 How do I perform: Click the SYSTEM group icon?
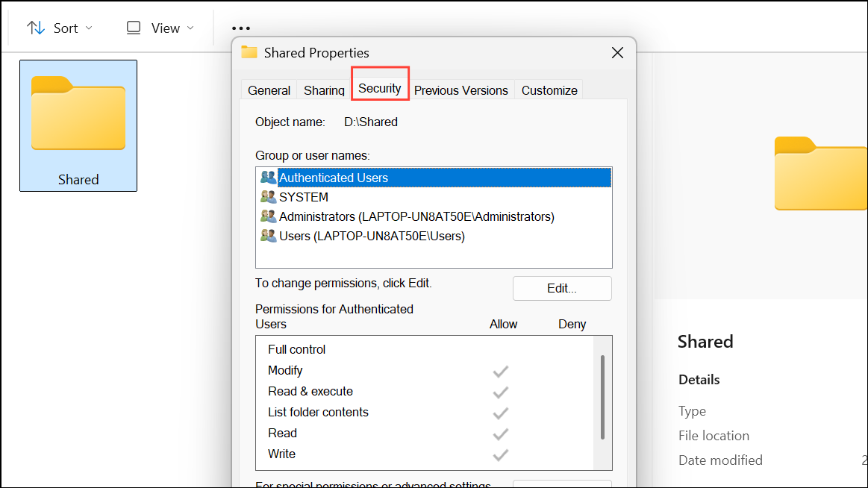click(269, 197)
